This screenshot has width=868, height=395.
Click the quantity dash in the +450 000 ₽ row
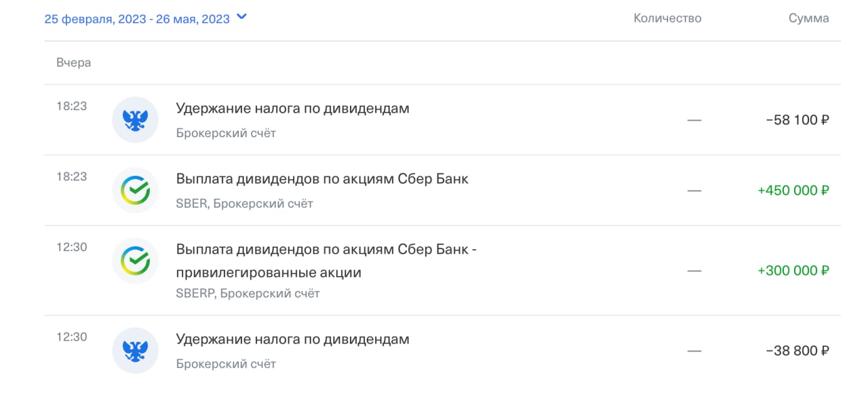coord(694,191)
